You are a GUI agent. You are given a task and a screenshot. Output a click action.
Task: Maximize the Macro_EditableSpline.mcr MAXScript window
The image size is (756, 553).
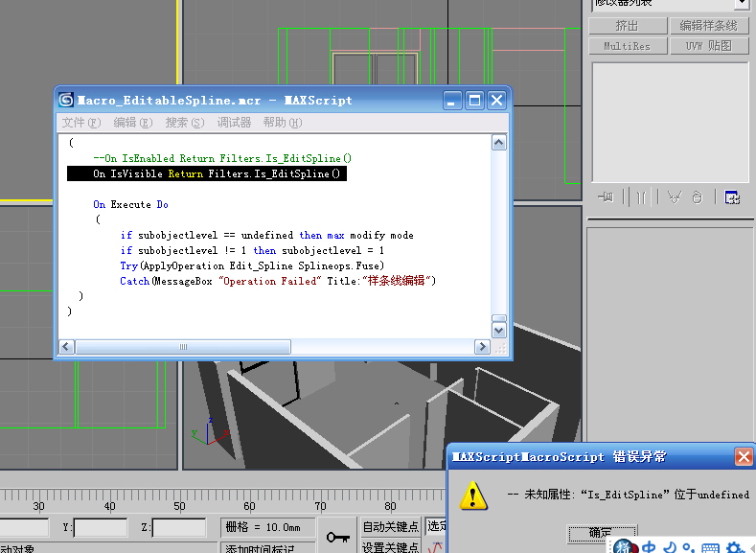click(x=474, y=101)
